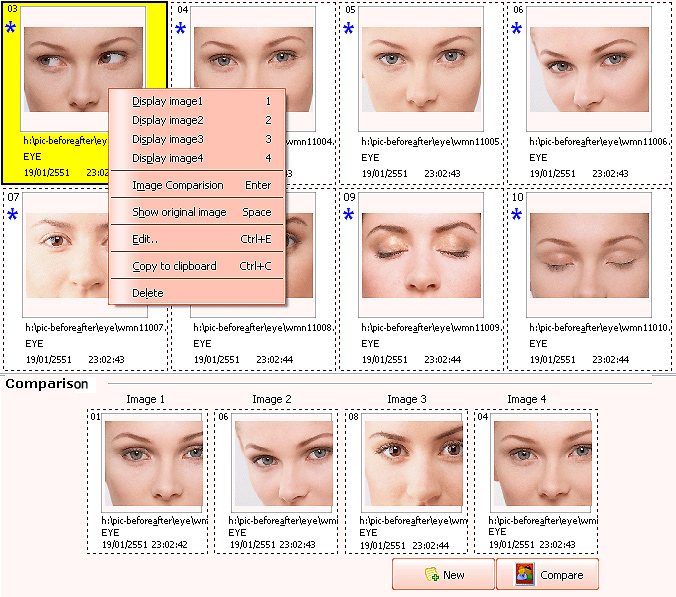
Task: Open Edit.. from the context menu
Action: (197, 239)
